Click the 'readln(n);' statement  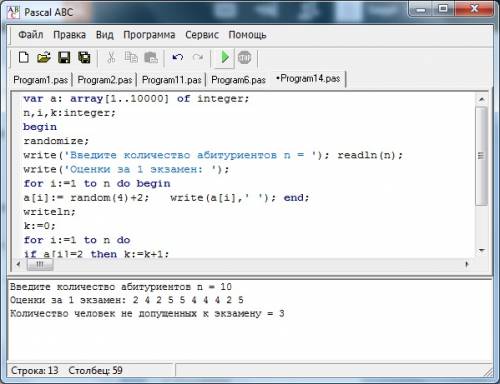[370, 155]
